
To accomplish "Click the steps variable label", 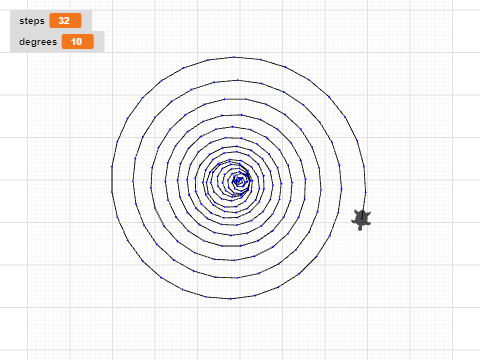I will point(32,21).
